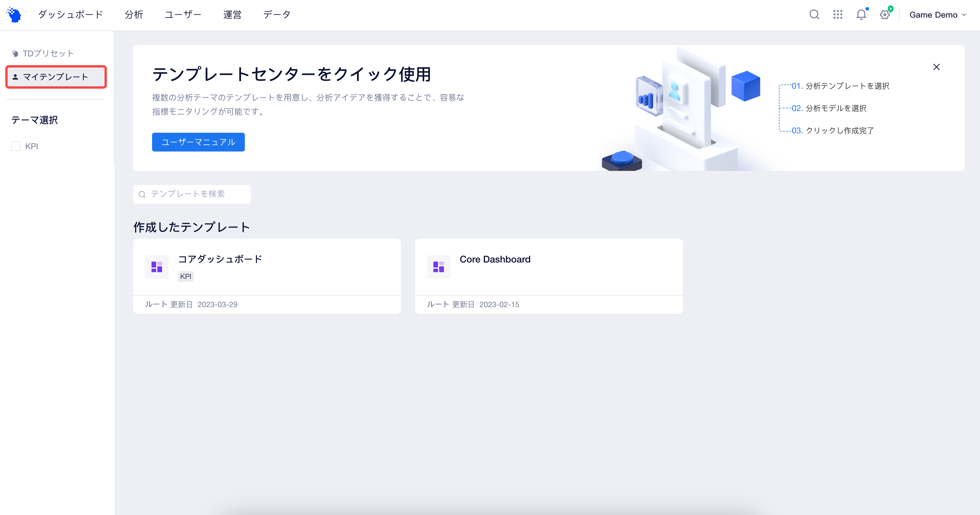Screen dimensions: 980x515
Task: Click the 2023-03-29 update date
Action: 217,305
